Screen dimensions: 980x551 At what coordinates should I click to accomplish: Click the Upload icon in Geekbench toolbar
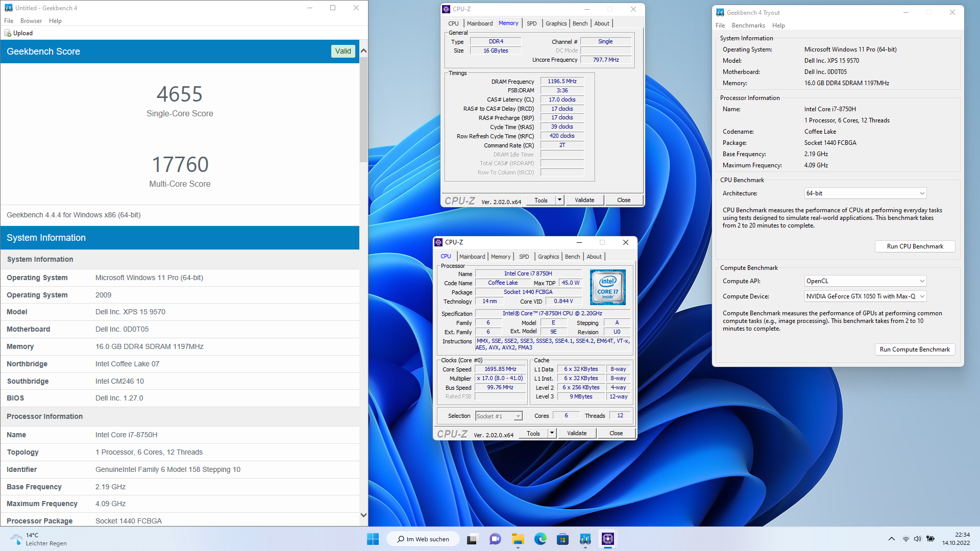8,33
